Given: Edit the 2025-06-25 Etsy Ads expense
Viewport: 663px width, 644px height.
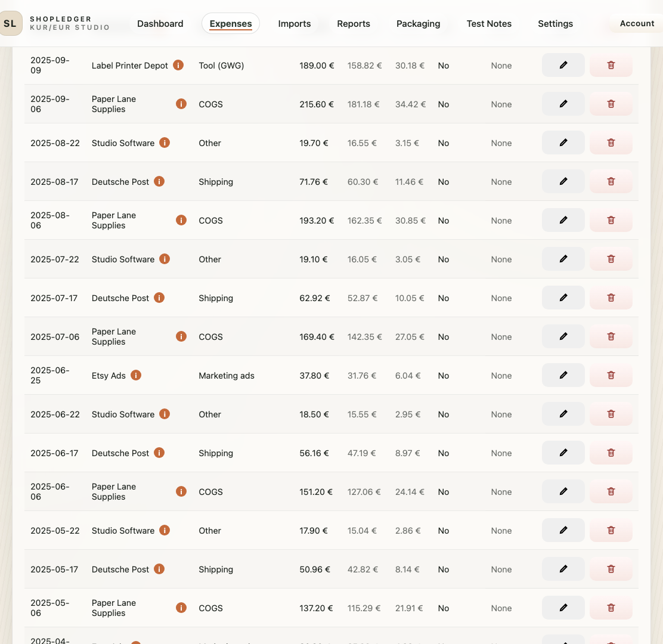Looking at the screenshot, I should tap(563, 375).
